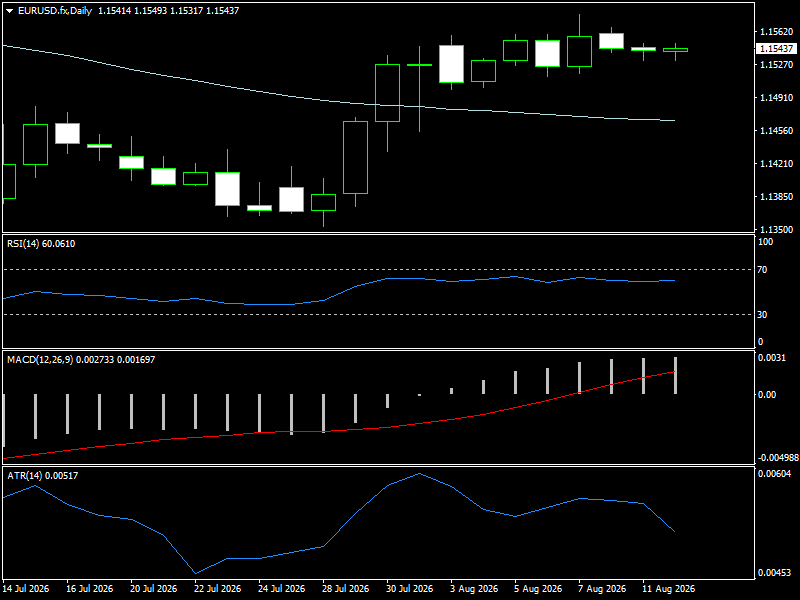This screenshot has width=800, height=600.
Task: Click the 24 Jul 2026 date label
Action: (x=281, y=589)
